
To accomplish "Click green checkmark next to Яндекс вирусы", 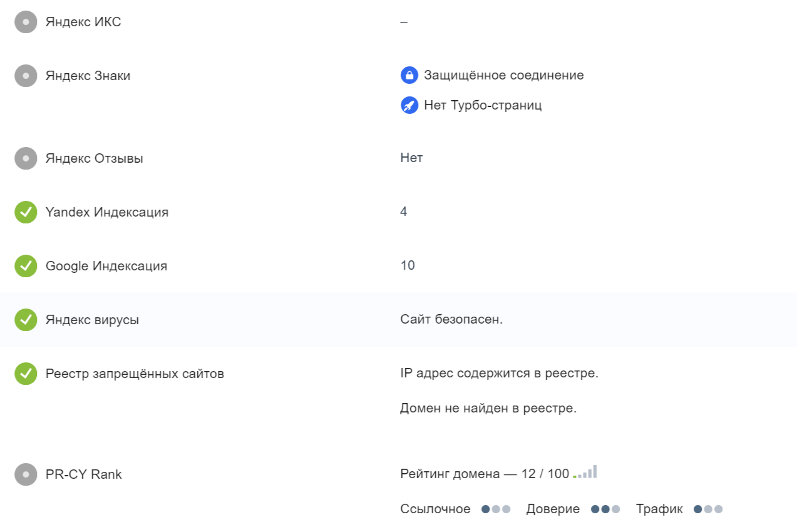I will 26,320.
